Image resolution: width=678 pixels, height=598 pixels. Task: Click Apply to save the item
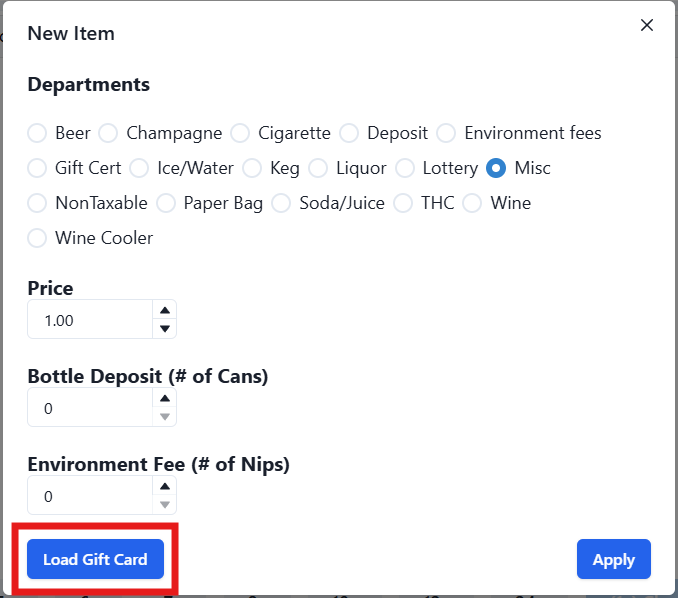(613, 559)
